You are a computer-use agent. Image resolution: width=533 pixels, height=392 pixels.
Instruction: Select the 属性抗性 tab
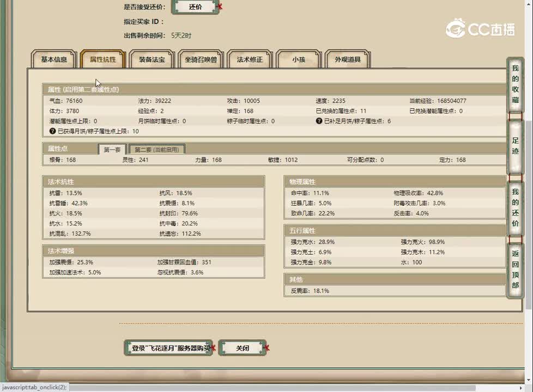103,59
